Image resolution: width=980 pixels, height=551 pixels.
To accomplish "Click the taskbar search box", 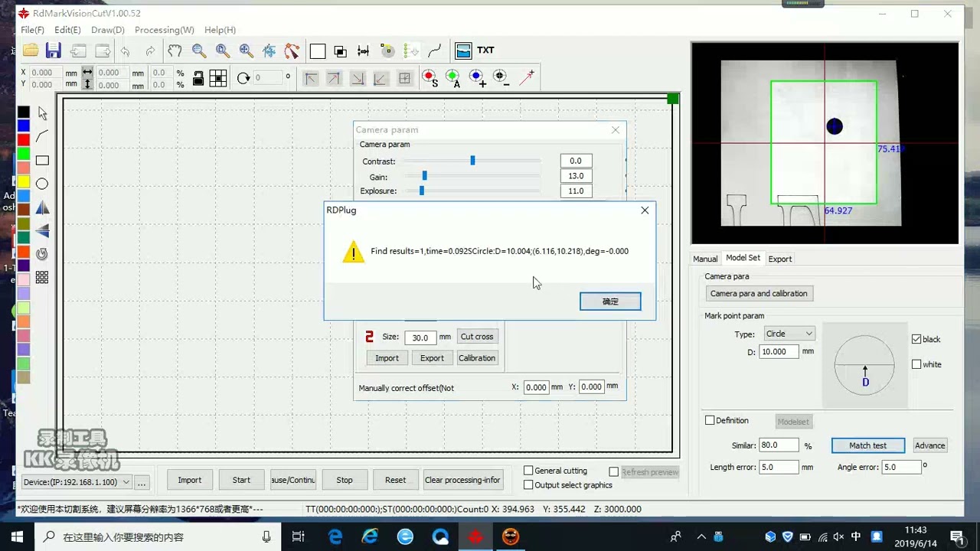I will 157,537.
